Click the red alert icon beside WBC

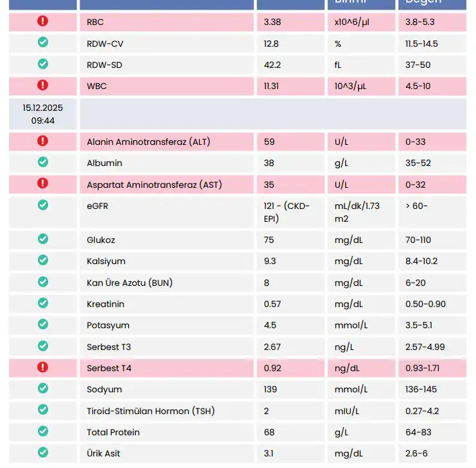[x=43, y=85]
